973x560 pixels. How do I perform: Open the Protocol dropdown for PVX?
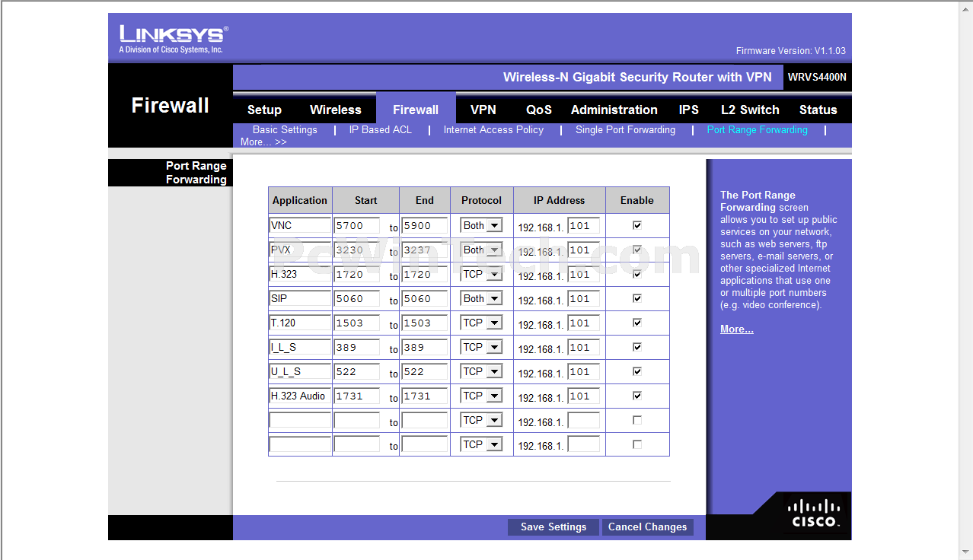(481, 250)
